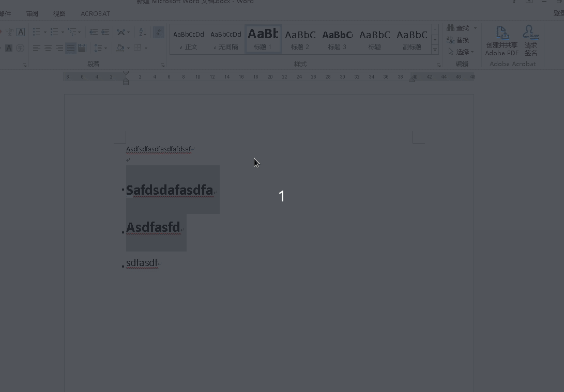Increase the paragraph indent
Image resolution: width=564 pixels, height=392 pixels.
click(105, 32)
